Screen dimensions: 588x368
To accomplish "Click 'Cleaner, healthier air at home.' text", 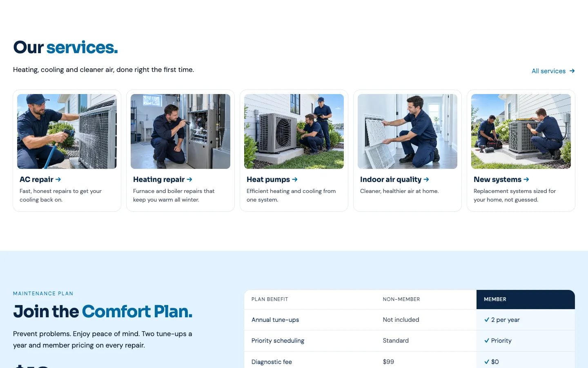I will (399, 191).
